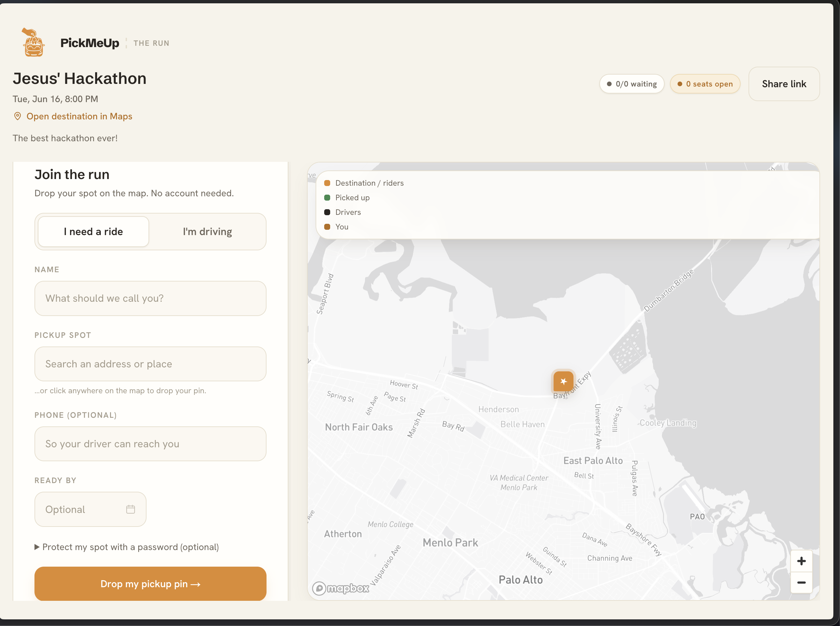Viewport: 840px width, 626px height.
Task: Click the Menlo Park map label
Action: (x=450, y=543)
